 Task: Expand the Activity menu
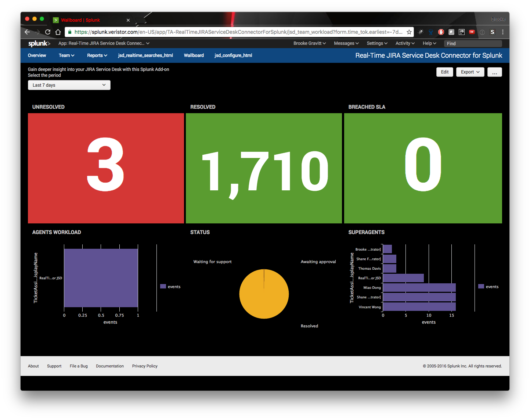[405, 43]
